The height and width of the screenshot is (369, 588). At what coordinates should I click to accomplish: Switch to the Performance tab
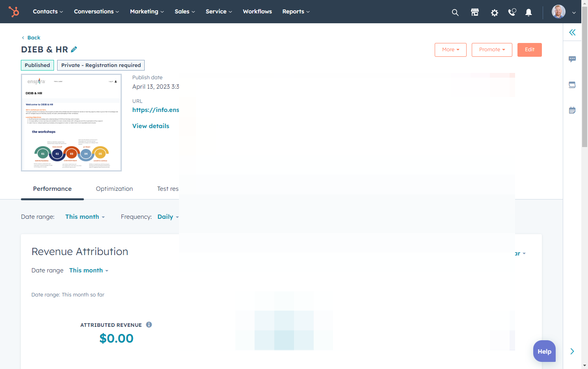click(x=52, y=189)
